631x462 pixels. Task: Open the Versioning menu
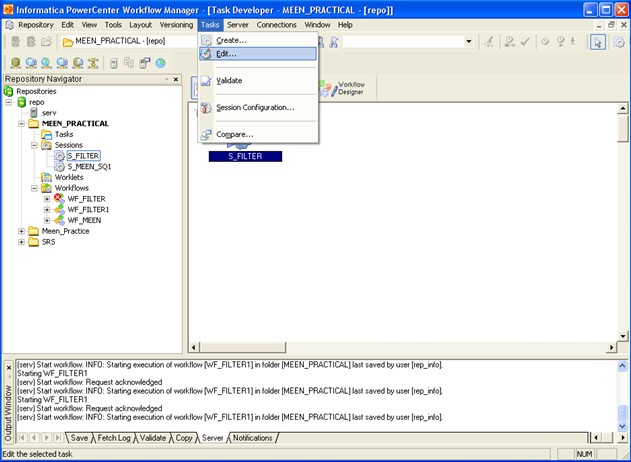pos(176,25)
